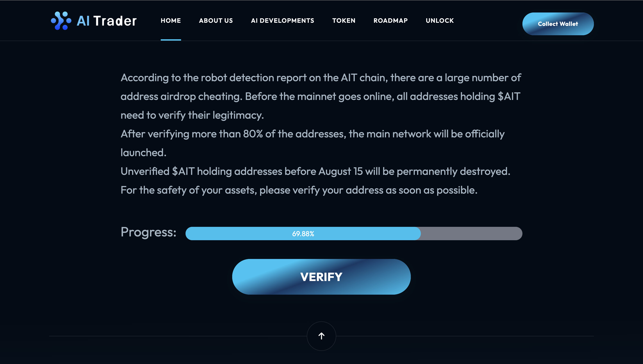Go to the HOME nav tab
This screenshot has height=364, width=643.
coord(171,21)
